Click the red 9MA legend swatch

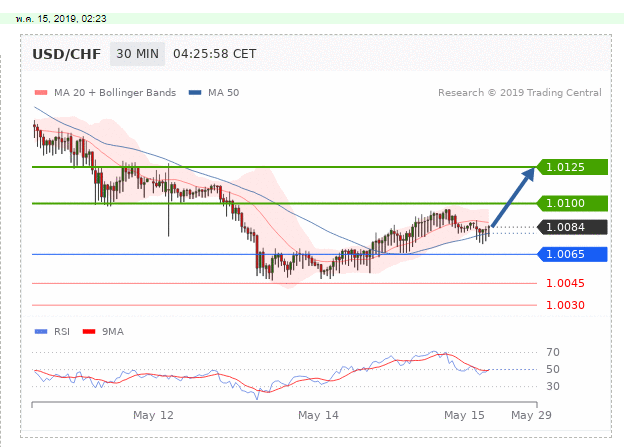point(89,332)
